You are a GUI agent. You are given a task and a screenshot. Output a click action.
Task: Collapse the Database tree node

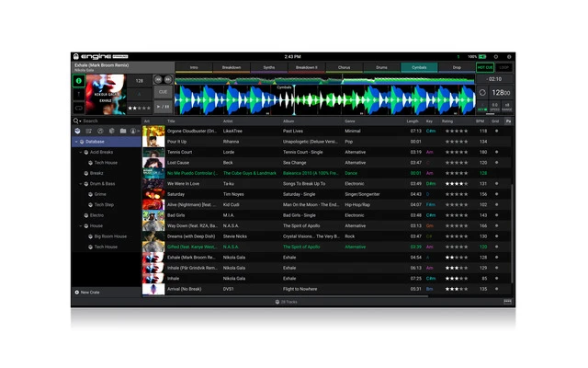[x=76, y=142]
